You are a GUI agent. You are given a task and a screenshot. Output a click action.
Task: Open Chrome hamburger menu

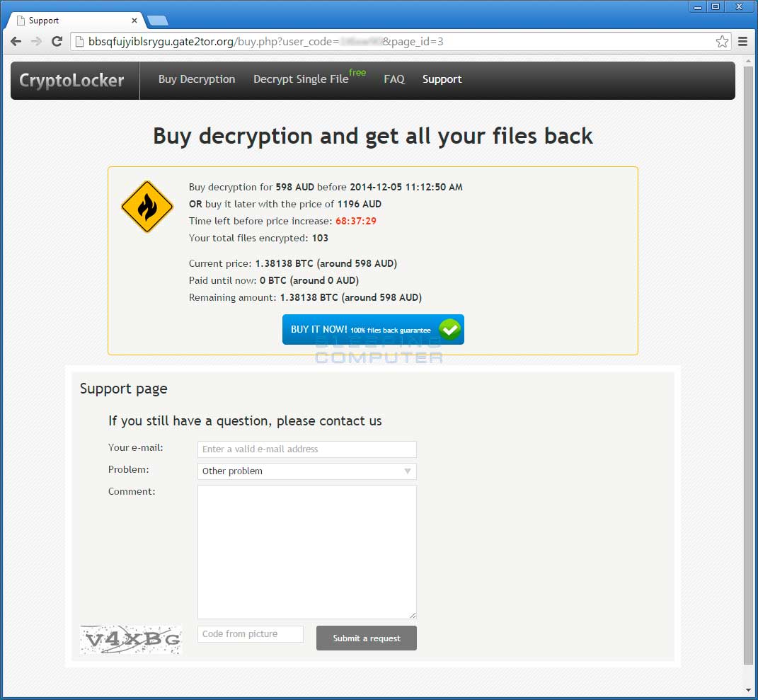click(743, 42)
